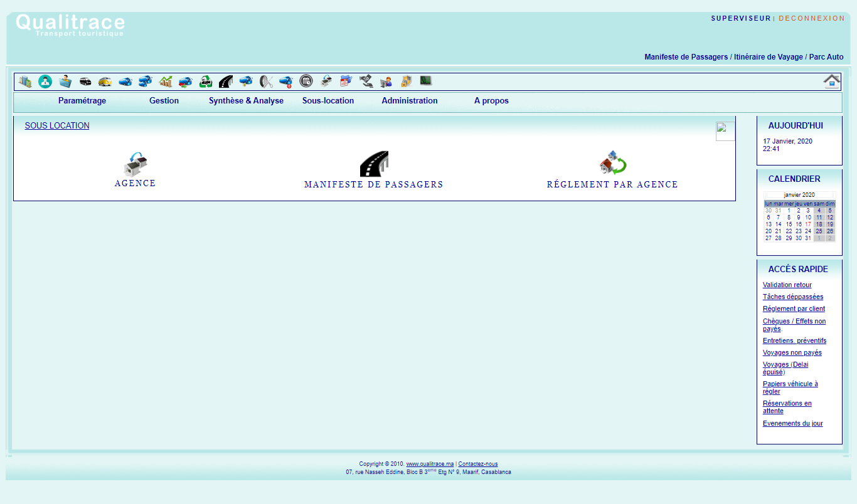
Task: Click the black road icon in toolbar
Action: click(226, 81)
